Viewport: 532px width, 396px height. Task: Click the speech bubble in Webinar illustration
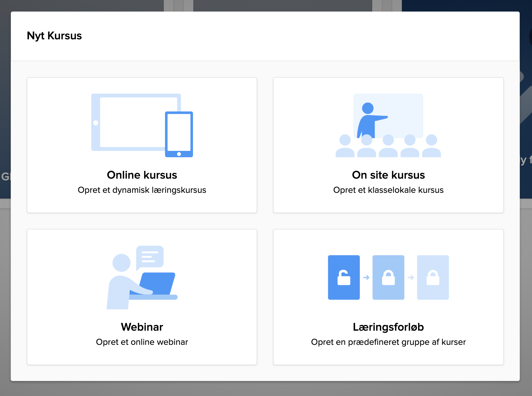pyautogui.click(x=150, y=257)
